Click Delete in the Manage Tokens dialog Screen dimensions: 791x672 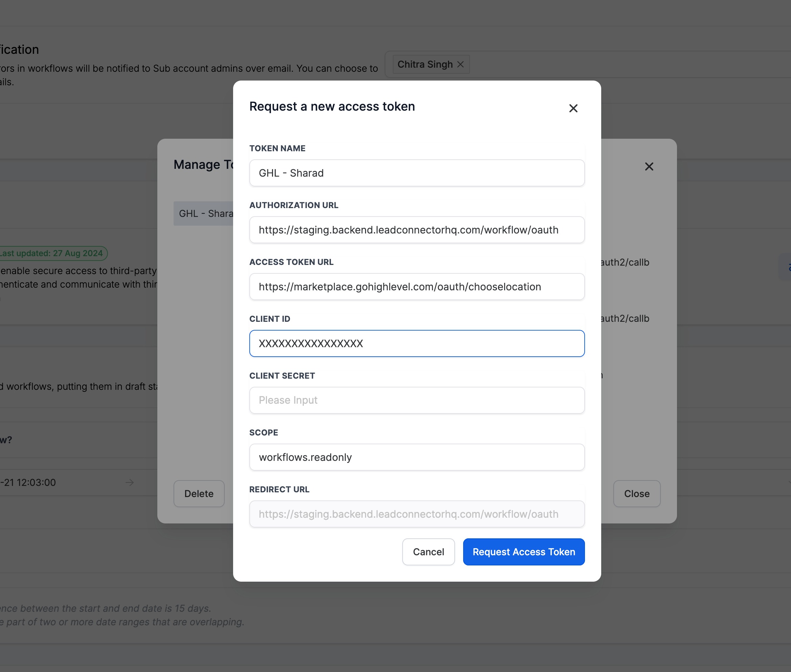click(x=199, y=494)
